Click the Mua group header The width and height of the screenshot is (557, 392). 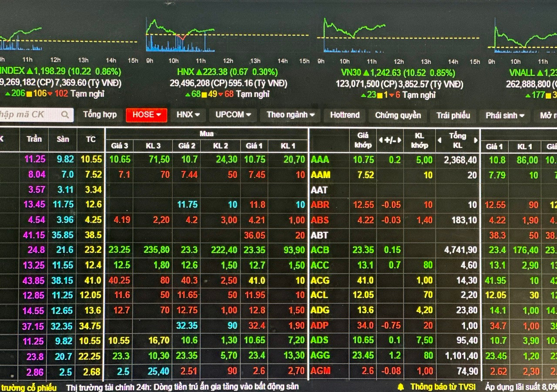[207, 134]
